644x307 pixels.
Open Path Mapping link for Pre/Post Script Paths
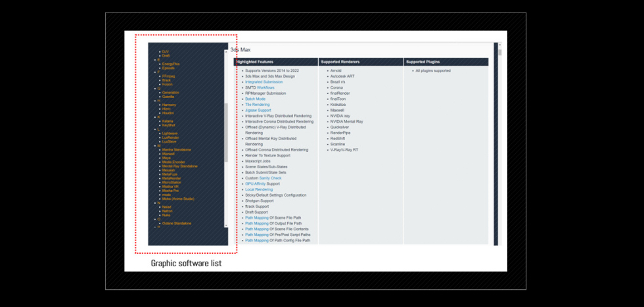257,235
